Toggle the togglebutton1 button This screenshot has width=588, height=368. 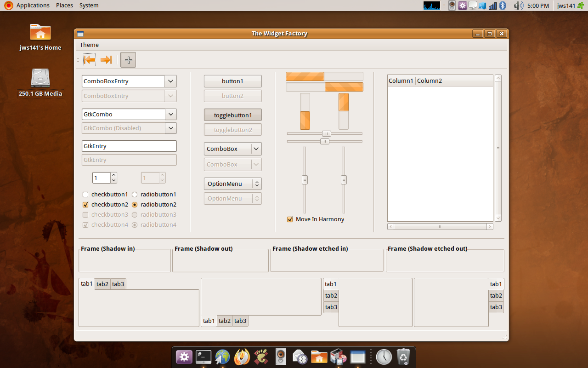(232, 115)
